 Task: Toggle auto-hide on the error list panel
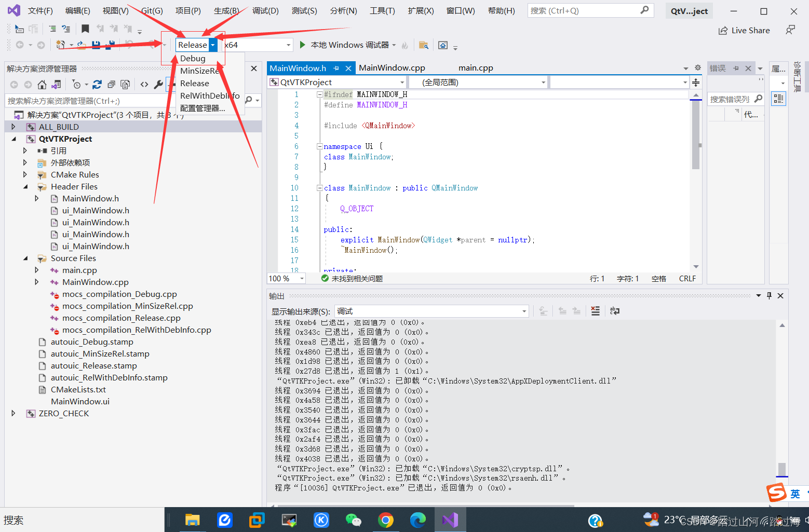735,68
